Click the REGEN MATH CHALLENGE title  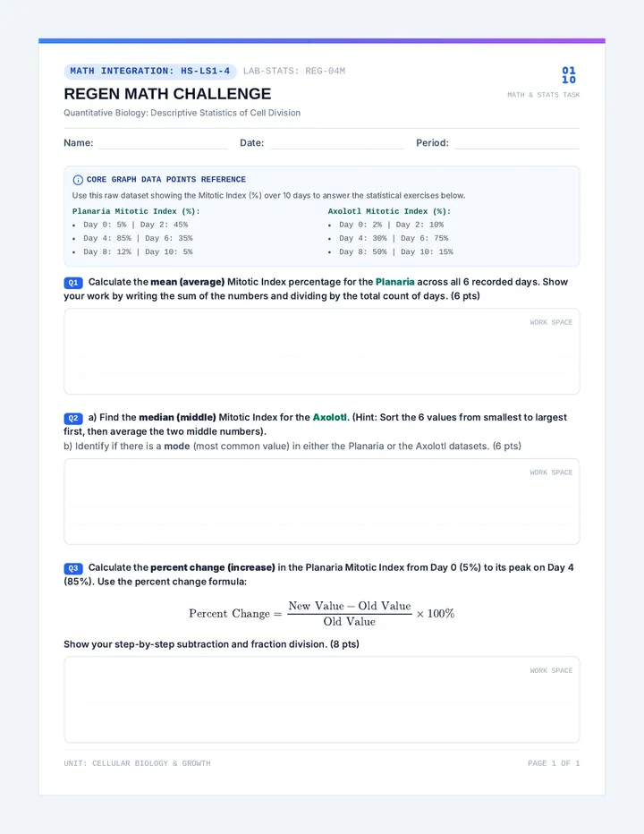pos(167,94)
